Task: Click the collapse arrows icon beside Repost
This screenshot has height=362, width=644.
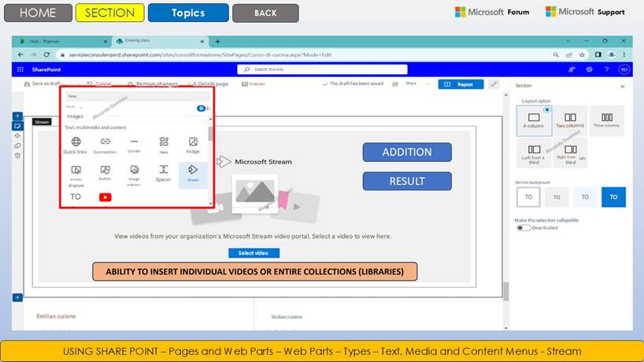Action: pyautogui.click(x=494, y=84)
